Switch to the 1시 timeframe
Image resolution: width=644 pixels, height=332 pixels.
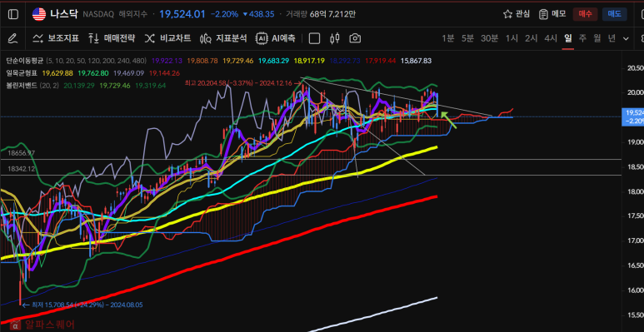coord(512,38)
